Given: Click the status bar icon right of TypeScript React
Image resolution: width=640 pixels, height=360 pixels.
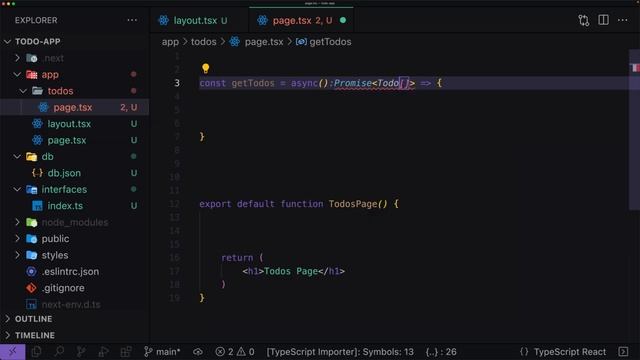Looking at the screenshot, I should click(x=623, y=351).
